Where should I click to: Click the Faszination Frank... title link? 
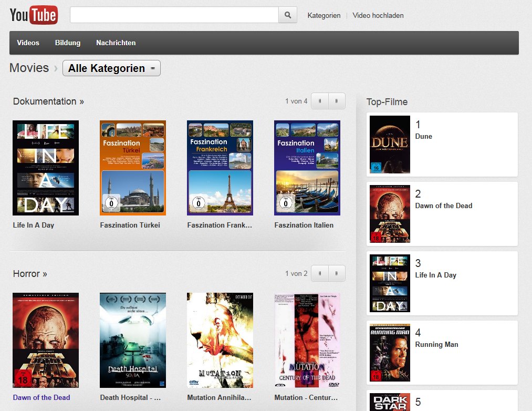(220, 225)
